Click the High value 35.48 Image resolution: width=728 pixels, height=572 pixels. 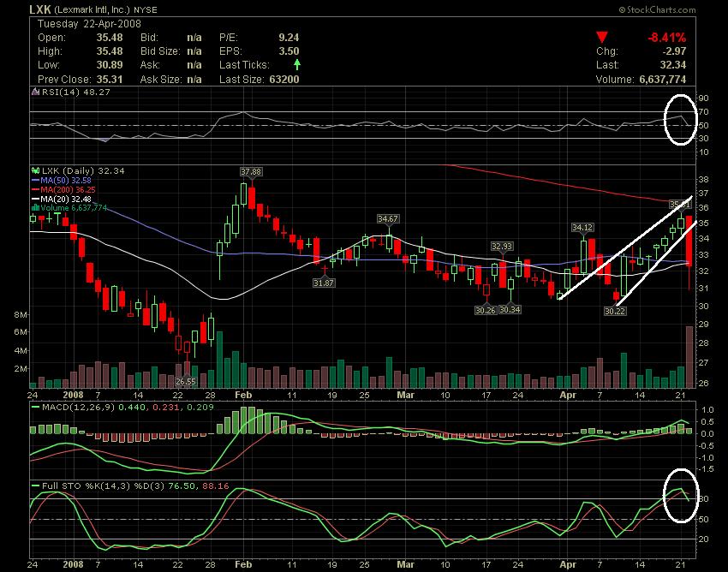pos(110,51)
